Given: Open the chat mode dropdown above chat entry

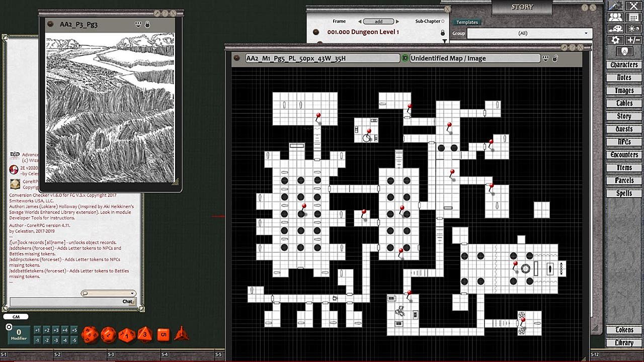Looking at the screenshot, I should [109, 293].
